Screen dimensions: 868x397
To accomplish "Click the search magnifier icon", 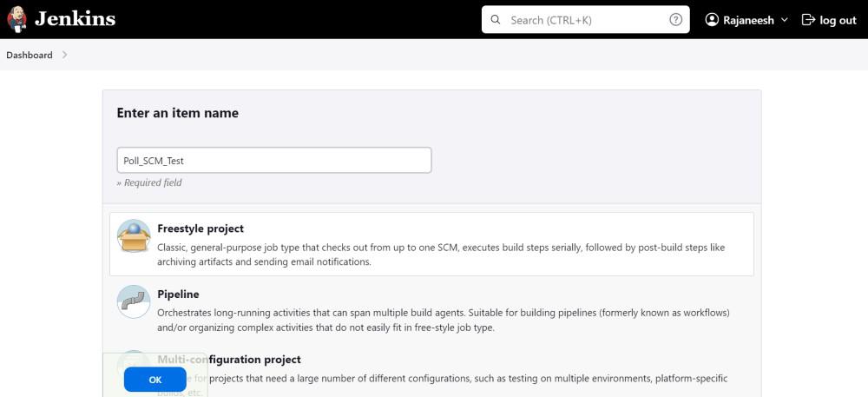I will tap(496, 20).
